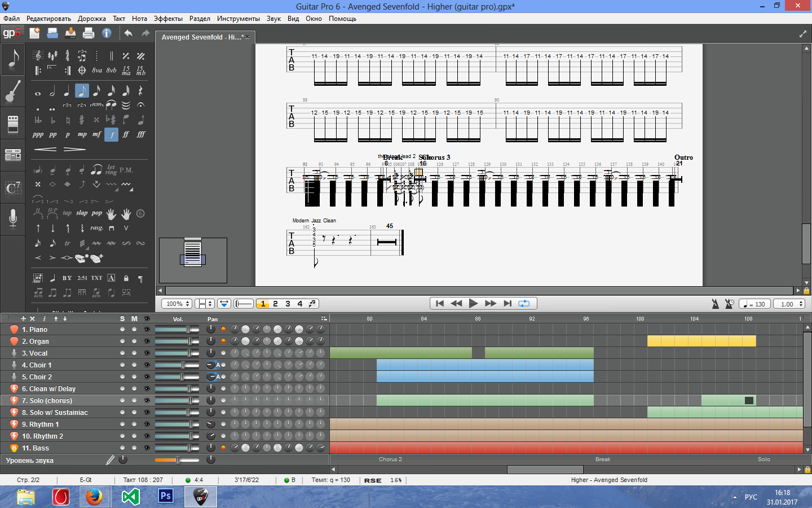Insert TXT text annotation
The image size is (812, 508).
(96, 278)
